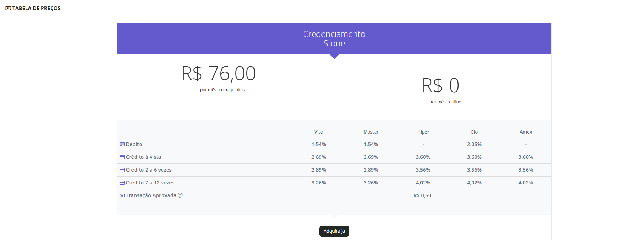Screen dimensions: 644x240
Task: Select the 'por mês - online' caption
Action: pos(445,102)
